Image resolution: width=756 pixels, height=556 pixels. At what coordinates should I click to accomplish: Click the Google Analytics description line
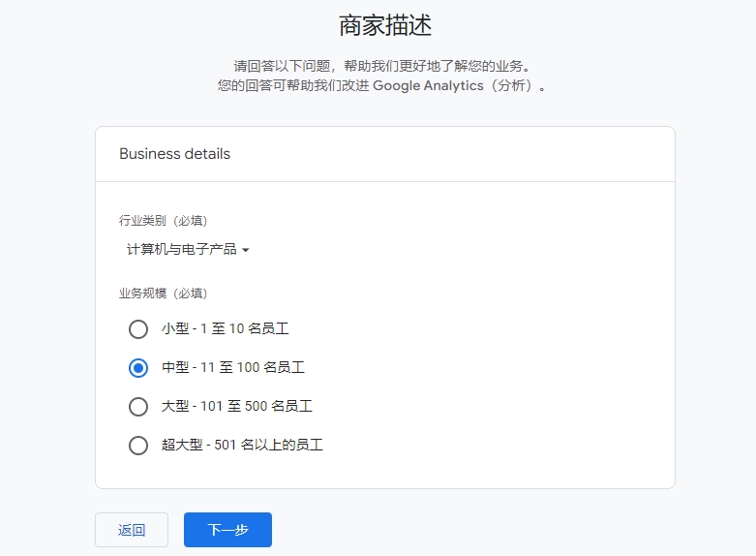381,86
